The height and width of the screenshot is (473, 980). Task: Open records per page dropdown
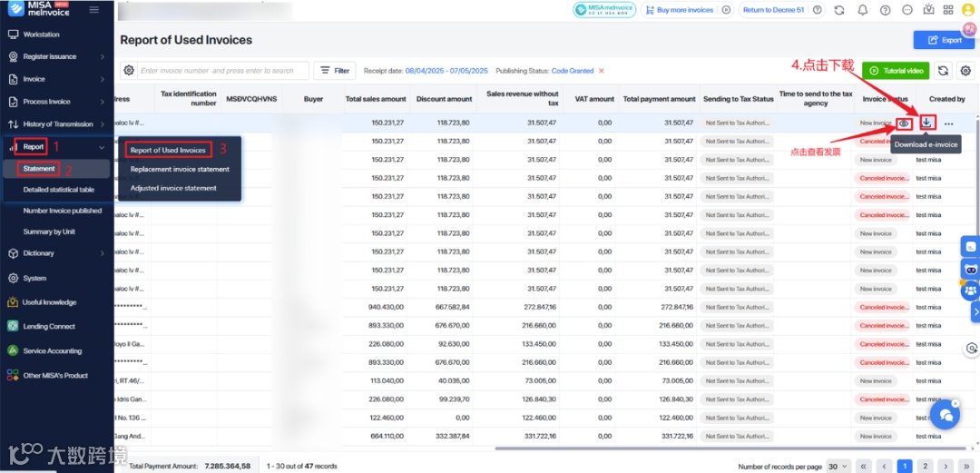838,466
